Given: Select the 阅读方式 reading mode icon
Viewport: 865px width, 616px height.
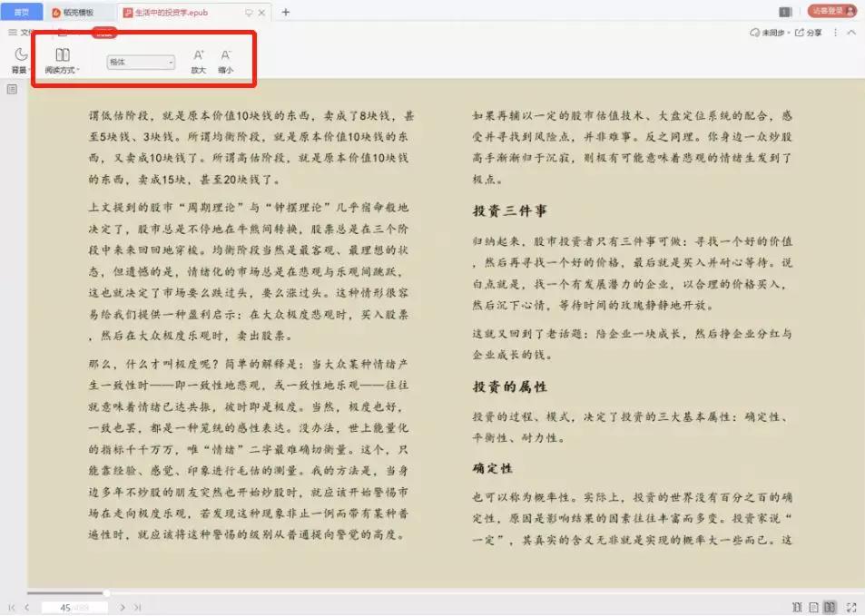Looking at the screenshot, I should click(62, 56).
